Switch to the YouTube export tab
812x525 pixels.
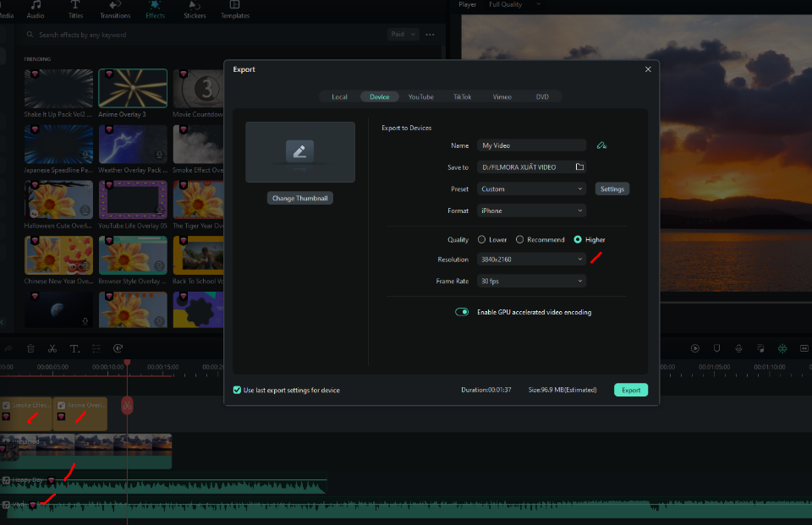pyautogui.click(x=420, y=96)
